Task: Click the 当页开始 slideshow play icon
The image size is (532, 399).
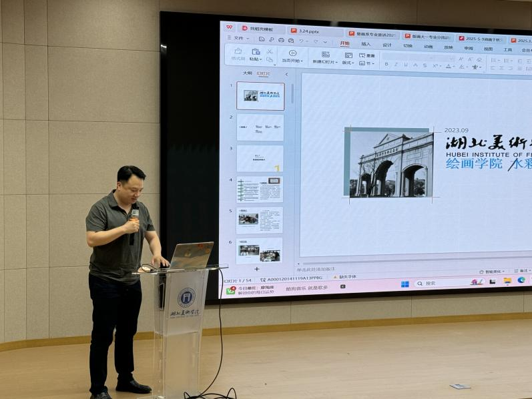Action: tap(292, 52)
